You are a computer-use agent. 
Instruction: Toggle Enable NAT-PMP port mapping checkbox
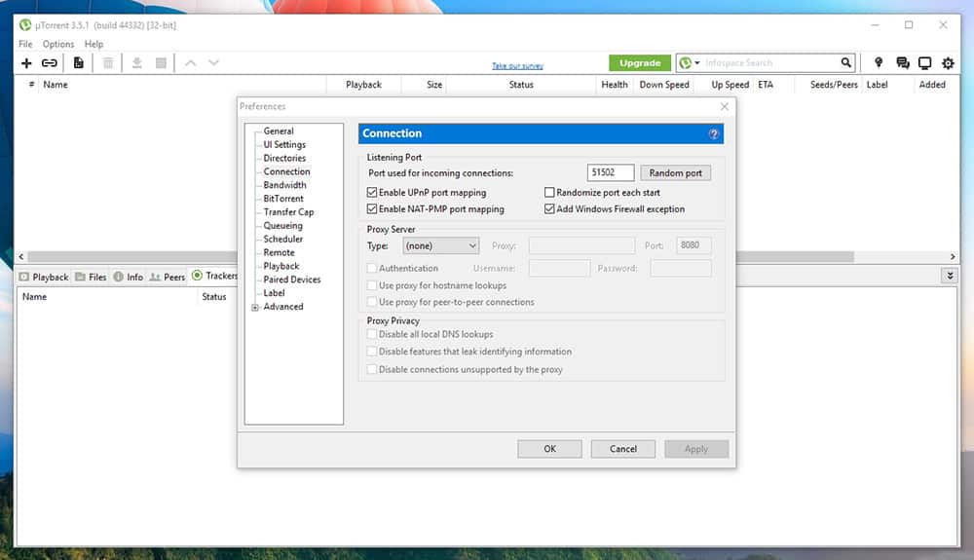coord(372,209)
